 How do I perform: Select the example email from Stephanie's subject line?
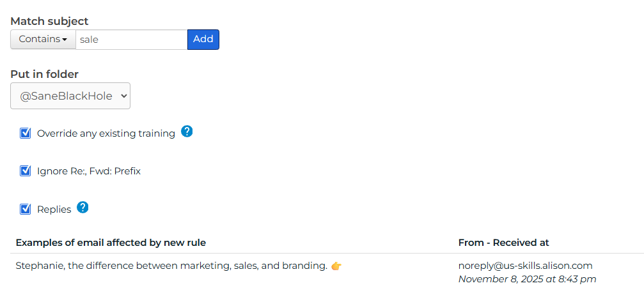coord(171,266)
